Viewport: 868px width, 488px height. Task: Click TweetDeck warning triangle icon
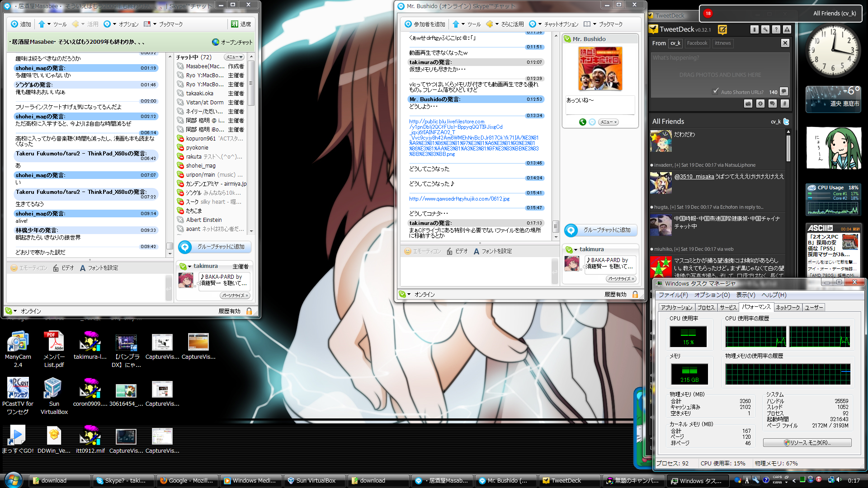(x=787, y=29)
